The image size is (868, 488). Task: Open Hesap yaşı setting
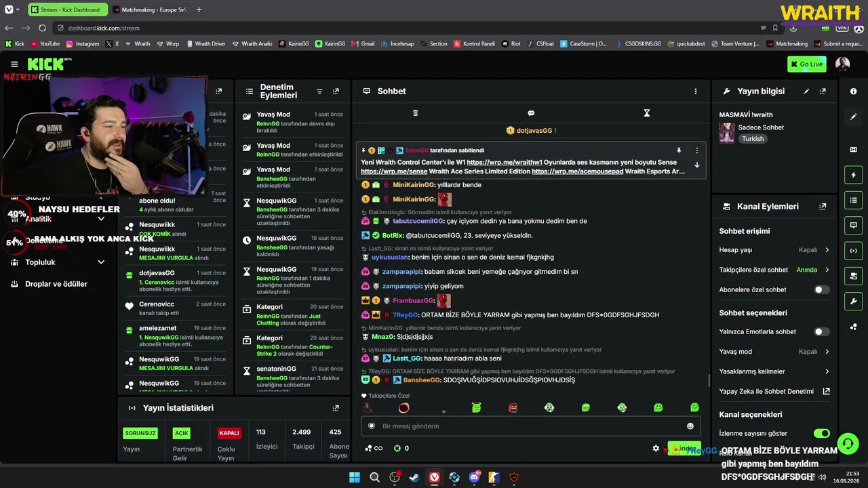[x=774, y=250]
